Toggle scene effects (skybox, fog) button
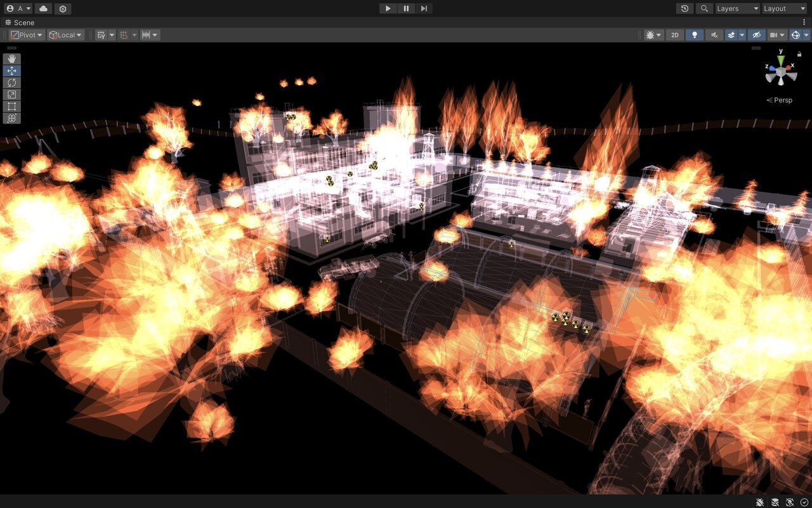 point(731,35)
